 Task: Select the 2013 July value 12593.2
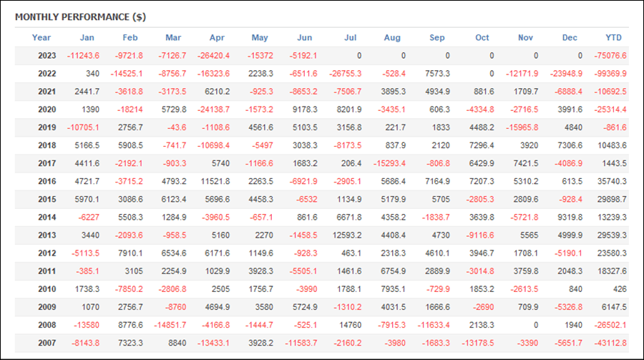click(x=347, y=235)
